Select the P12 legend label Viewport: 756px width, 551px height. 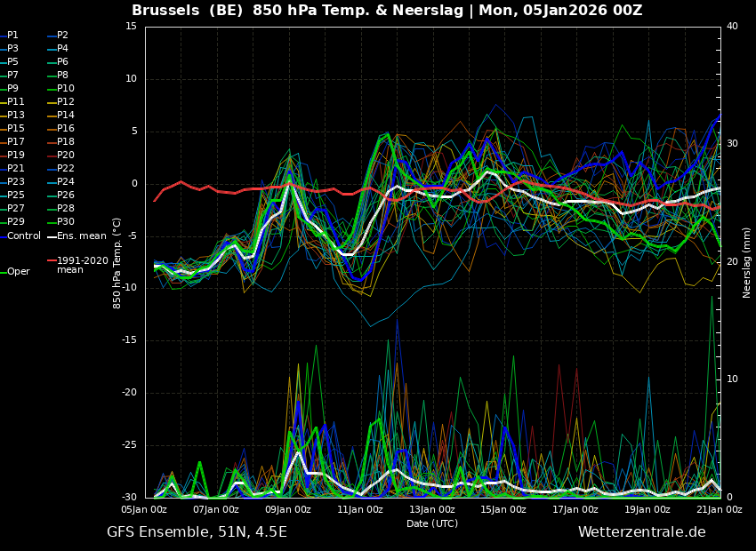pos(66,101)
